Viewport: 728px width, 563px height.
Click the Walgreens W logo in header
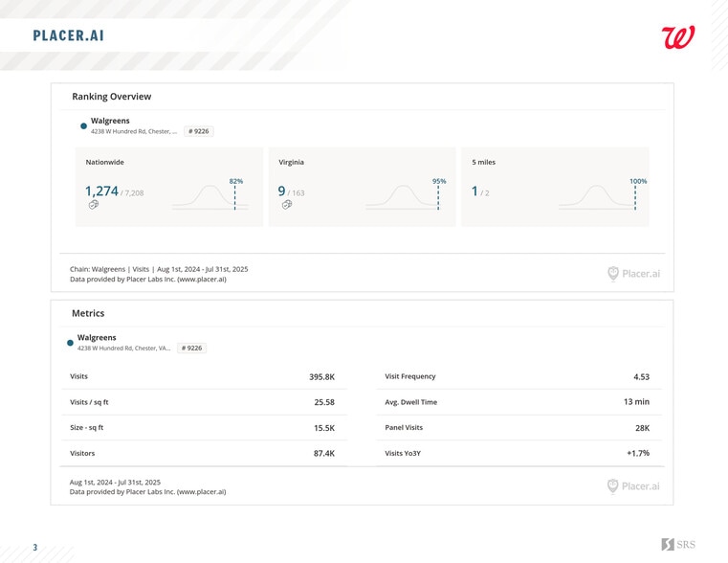[x=677, y=37]
